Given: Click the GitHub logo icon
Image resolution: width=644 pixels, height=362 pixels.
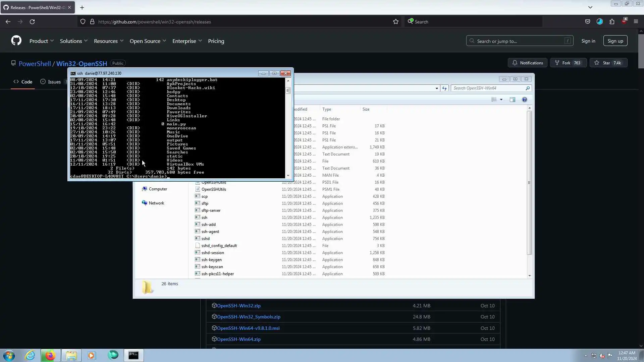Looking at the screenshot, I should point(16,41).
